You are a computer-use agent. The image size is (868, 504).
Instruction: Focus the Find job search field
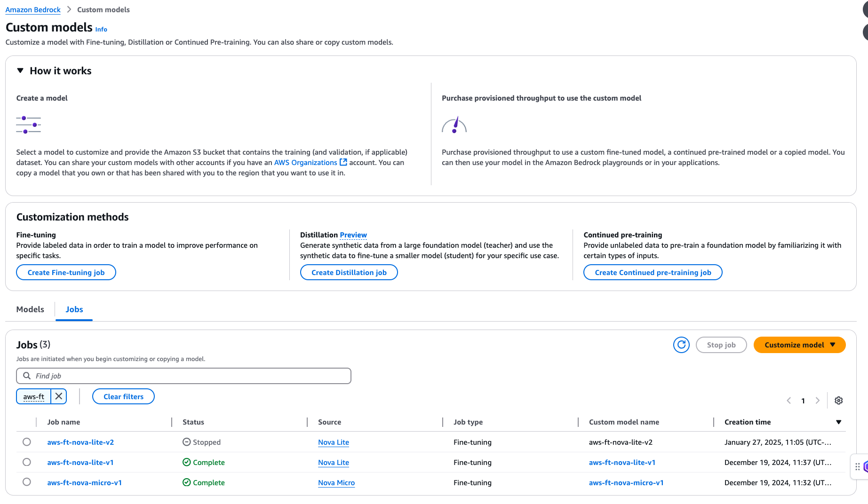coord(183,376)
